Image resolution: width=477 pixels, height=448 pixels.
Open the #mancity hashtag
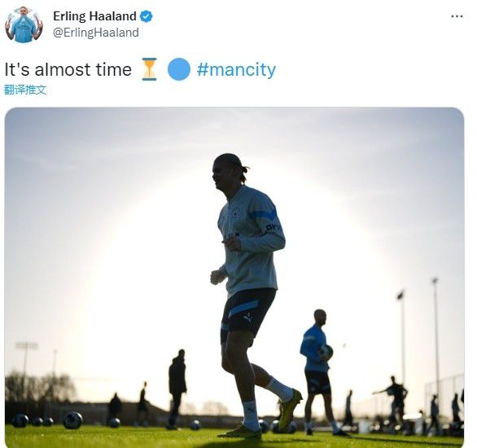point(236,70)
